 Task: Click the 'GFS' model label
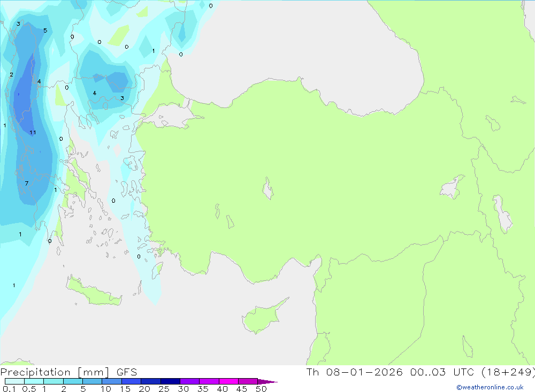(127, 372)
